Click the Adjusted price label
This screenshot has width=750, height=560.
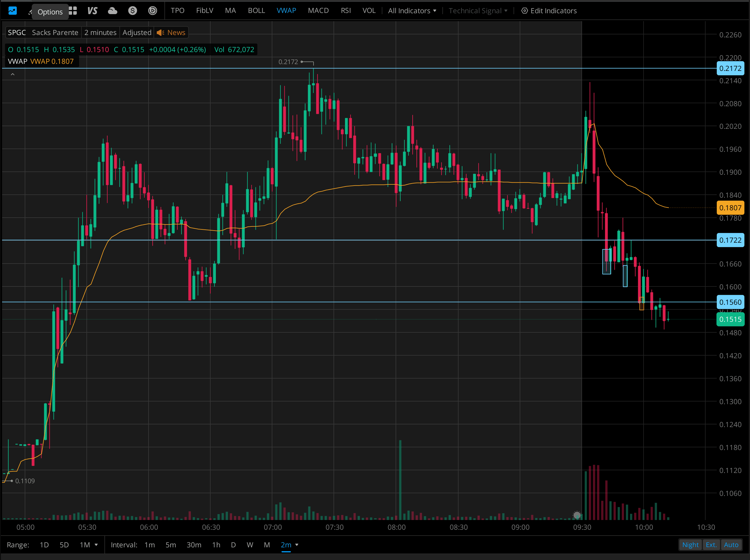pos(136,33)
